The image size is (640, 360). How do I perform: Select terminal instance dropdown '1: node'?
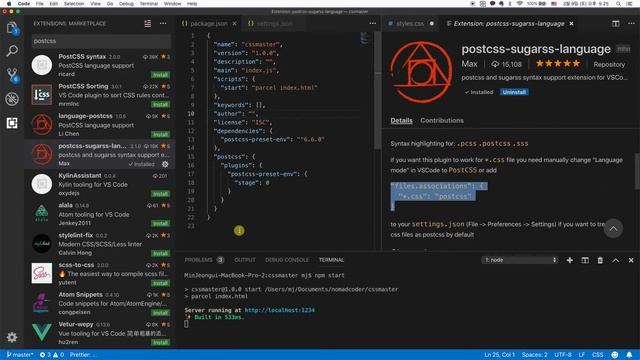pos(520,260)
